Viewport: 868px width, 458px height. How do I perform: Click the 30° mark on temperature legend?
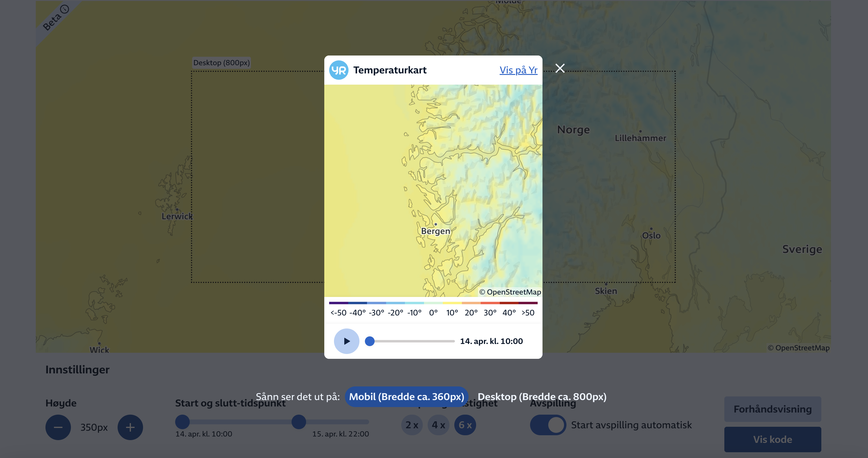pyautogui.click(x=490, y=313)
